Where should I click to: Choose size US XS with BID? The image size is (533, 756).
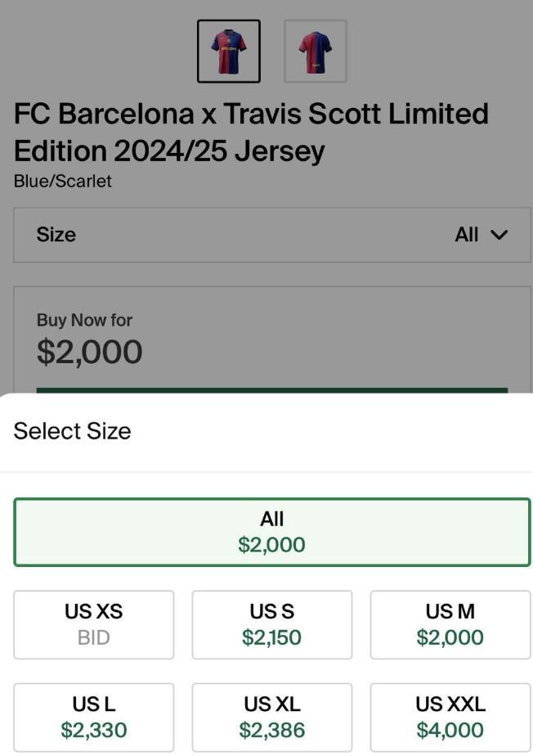coord(94,624)
